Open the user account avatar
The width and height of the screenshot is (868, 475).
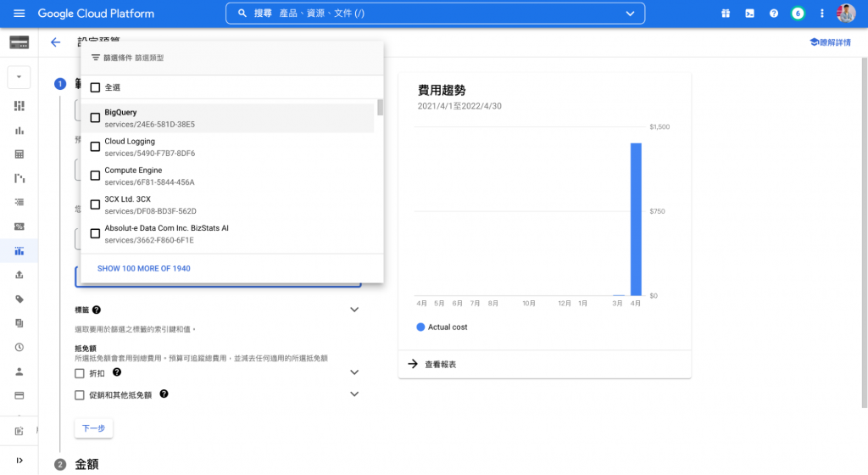846,14
